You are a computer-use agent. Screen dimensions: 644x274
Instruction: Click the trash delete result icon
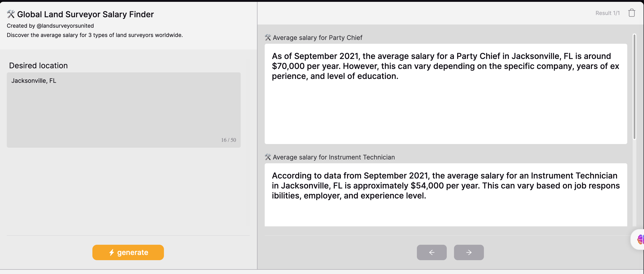[x=632, y=13]
